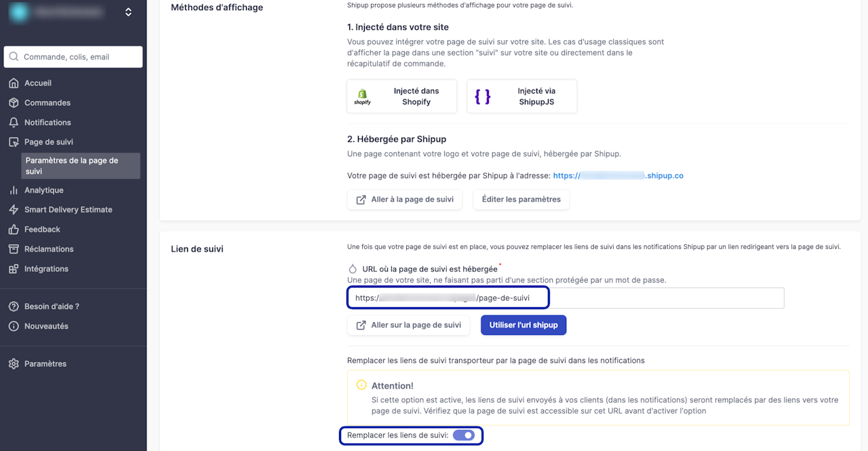Click the Notifications bell icon
Screen dimensions: 868x451
click(x=14, y=123)
